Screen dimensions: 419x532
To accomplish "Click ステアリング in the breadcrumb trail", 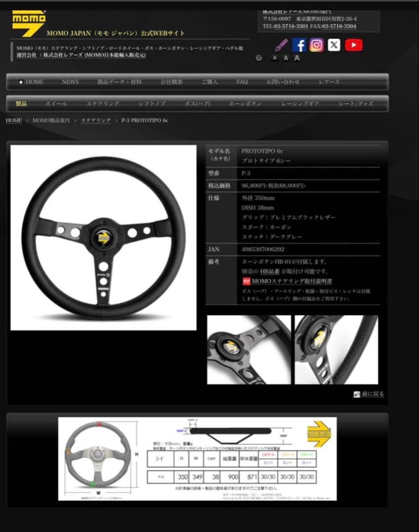I will (x=95, y=120).
